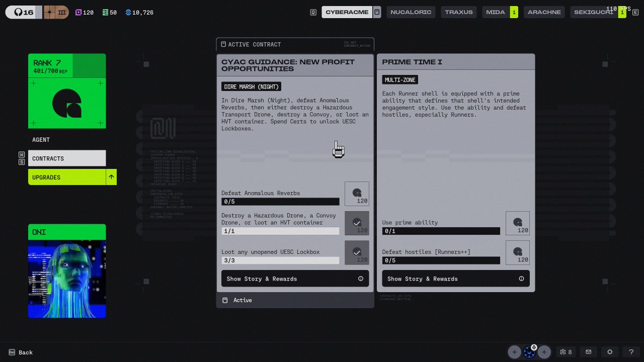Image resolution: width=644 pixels, height=362 pixels.
Task: Switch to the MIDA faction tab
Action: pyautogui.click(x=495, y=12)
